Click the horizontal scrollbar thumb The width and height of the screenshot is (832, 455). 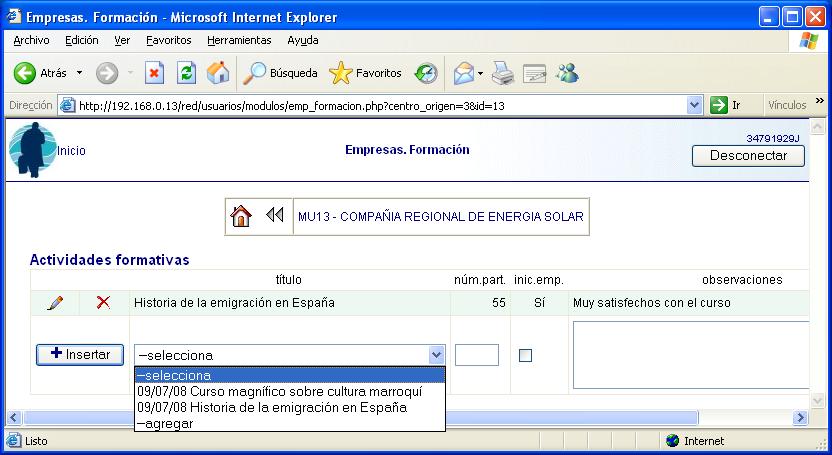pyautogui.click(x=361, y=417)
